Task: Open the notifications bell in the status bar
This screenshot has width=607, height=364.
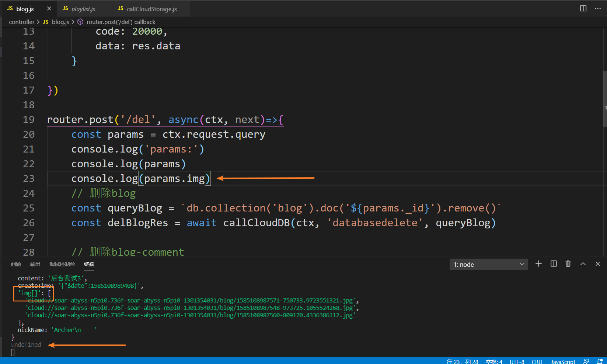Action: (x=600, y=361)
